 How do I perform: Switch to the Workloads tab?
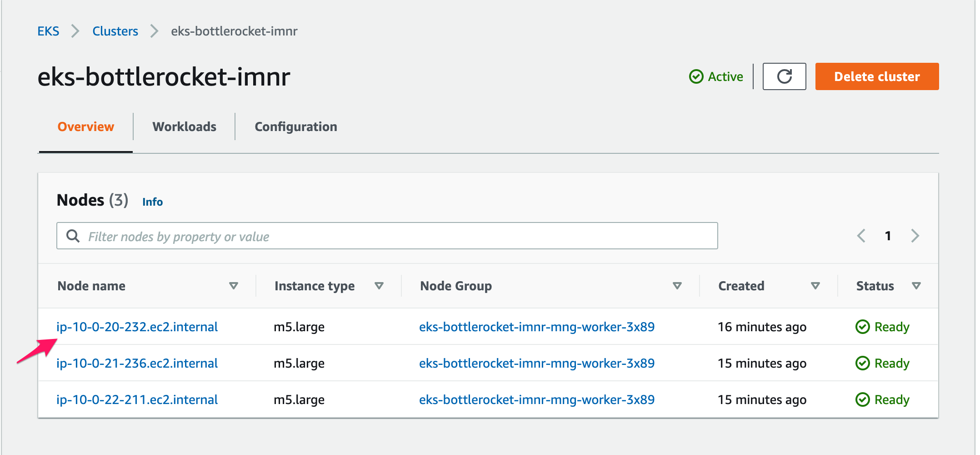coord(184,126)
